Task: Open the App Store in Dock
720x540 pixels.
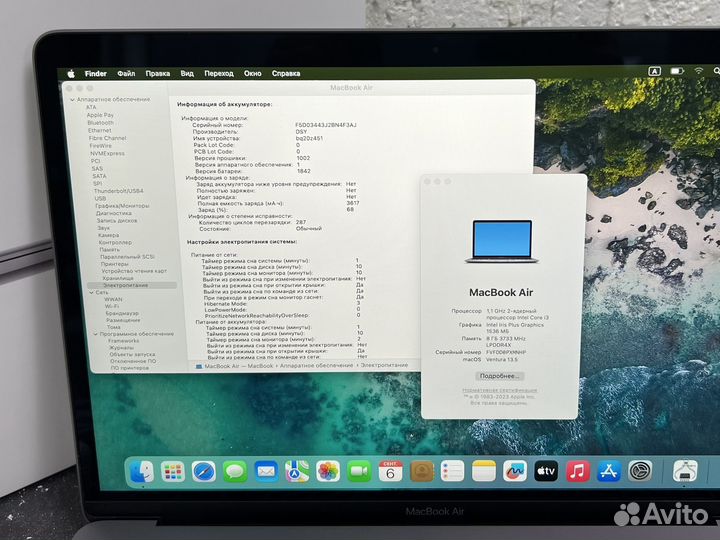Action: tap(609, 472)
